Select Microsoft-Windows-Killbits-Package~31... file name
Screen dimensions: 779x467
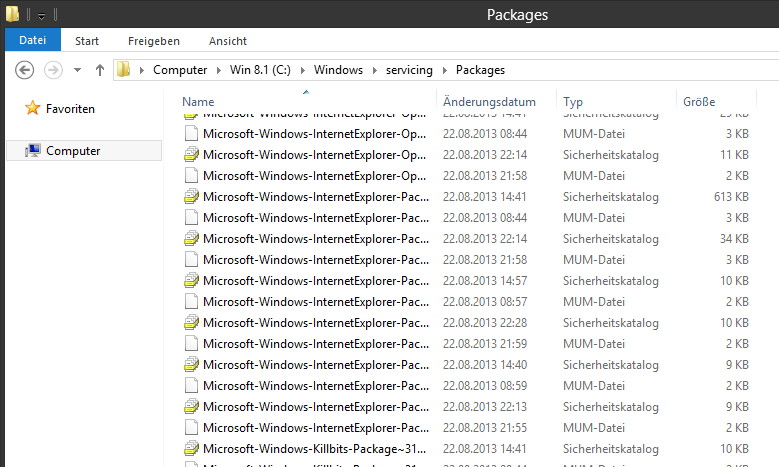(314, 449)
